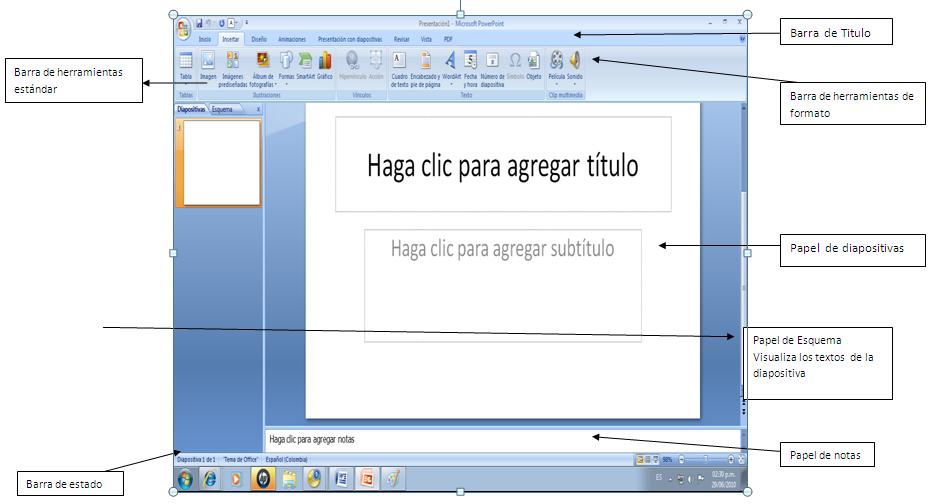
Task: Click zoom in plus button in status bar
Action: tap(731, 460)
